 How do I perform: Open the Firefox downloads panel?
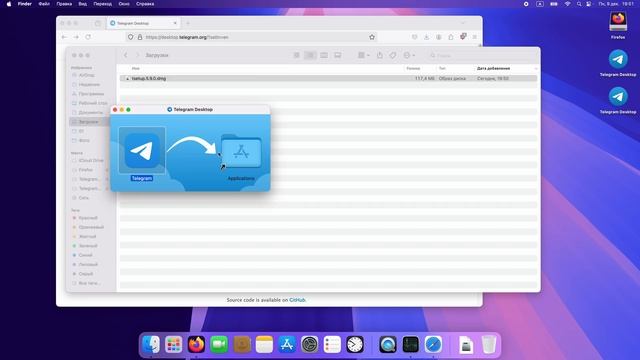[x=427, y=37]
